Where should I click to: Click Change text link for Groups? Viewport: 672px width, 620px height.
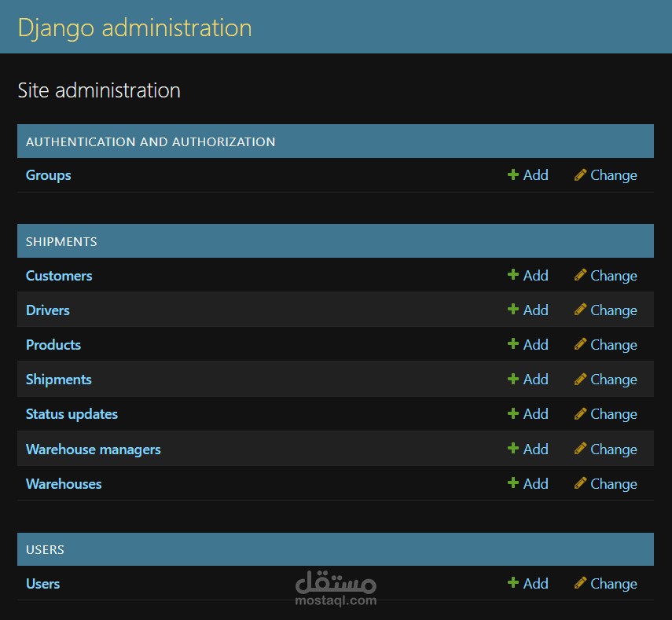click(614, 175)
